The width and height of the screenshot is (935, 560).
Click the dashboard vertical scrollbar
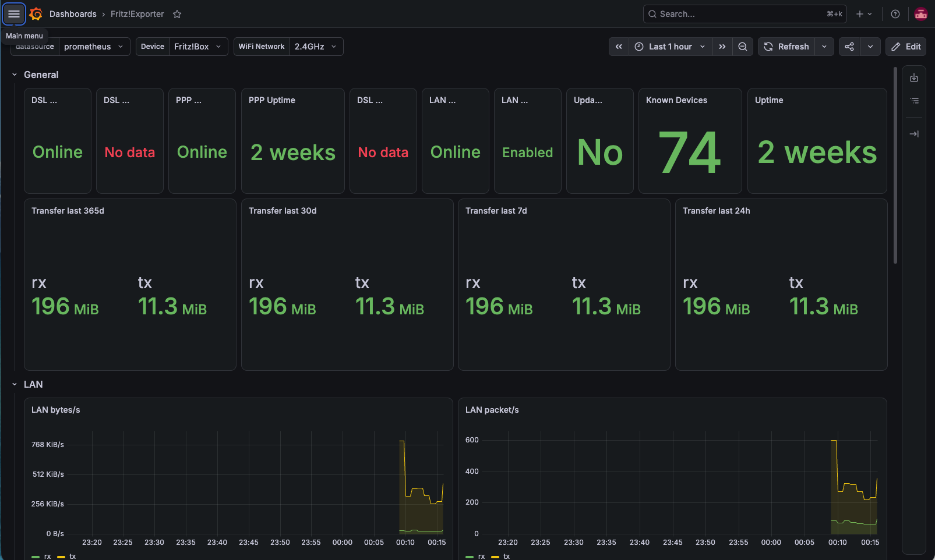[895, 166]
